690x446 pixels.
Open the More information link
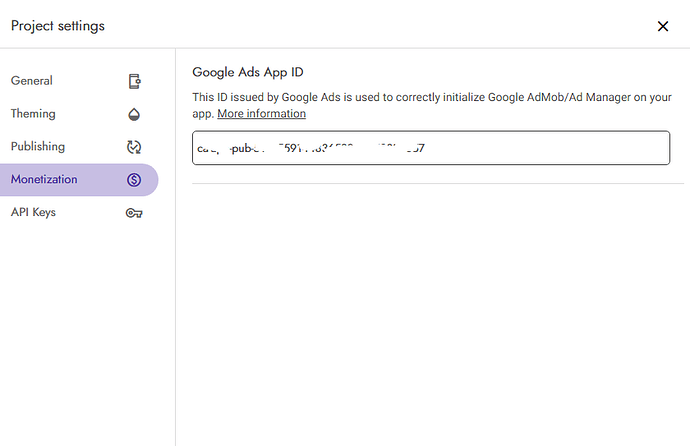click(x=261, y=114)
